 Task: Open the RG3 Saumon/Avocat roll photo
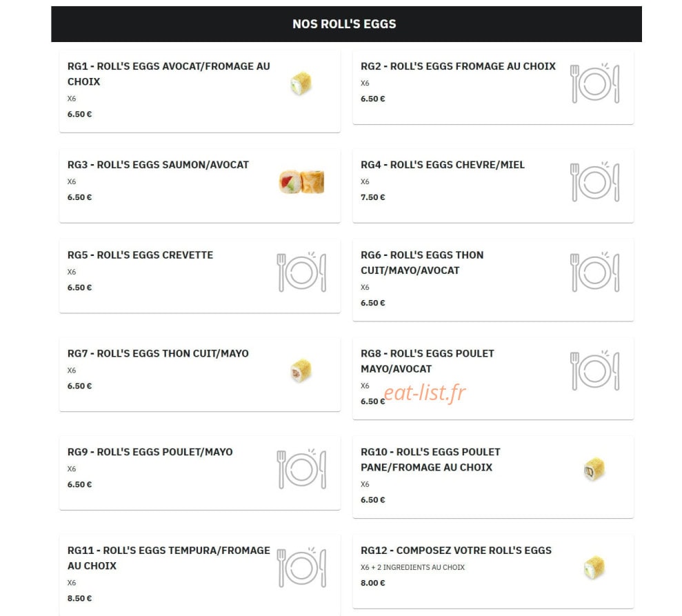point(301,181)
